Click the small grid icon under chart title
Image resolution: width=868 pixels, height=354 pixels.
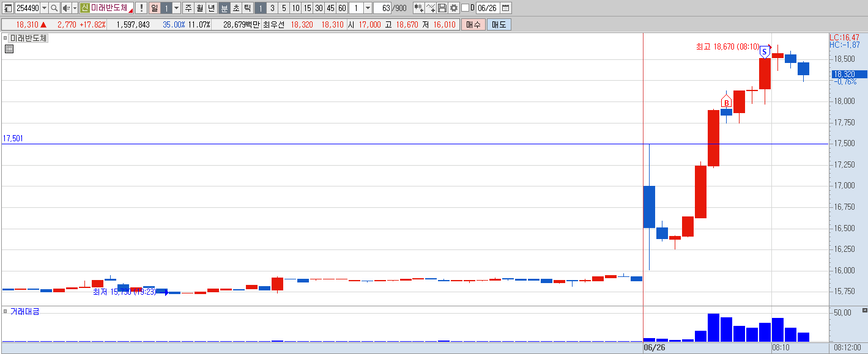click(9, 49)
